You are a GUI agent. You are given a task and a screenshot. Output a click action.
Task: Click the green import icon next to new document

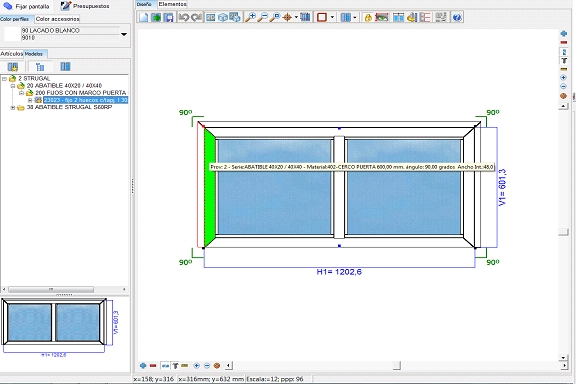click(x=156, y=17)
